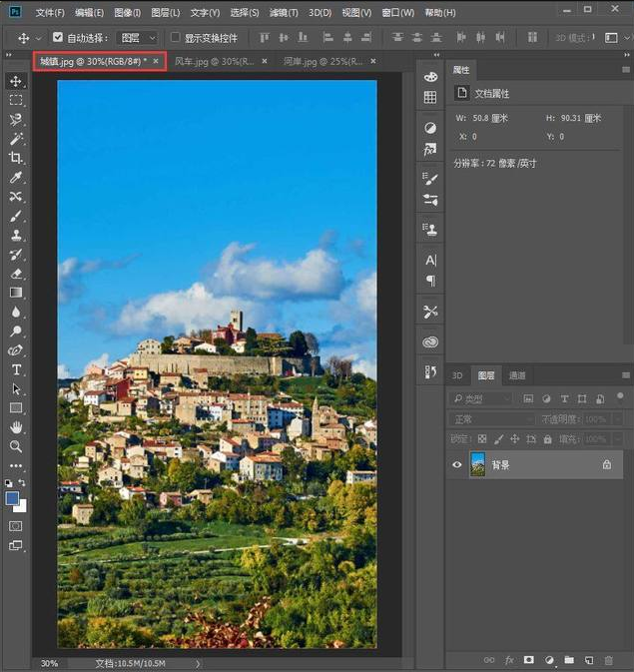Open the Swatches panel grid icon
This screenshot has width=634, height=672.
[430, 97]
